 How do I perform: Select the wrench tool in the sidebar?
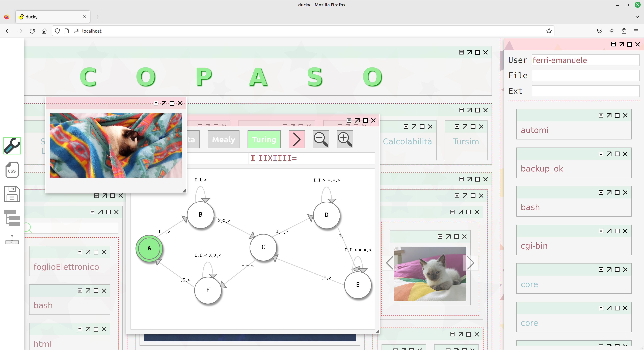click(x=12, y=146)
